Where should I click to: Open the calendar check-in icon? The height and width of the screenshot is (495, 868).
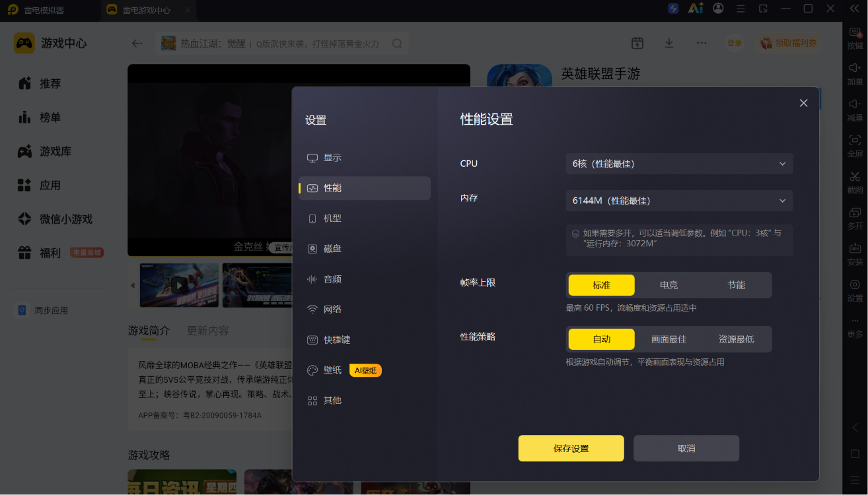(x=637, y=43)
